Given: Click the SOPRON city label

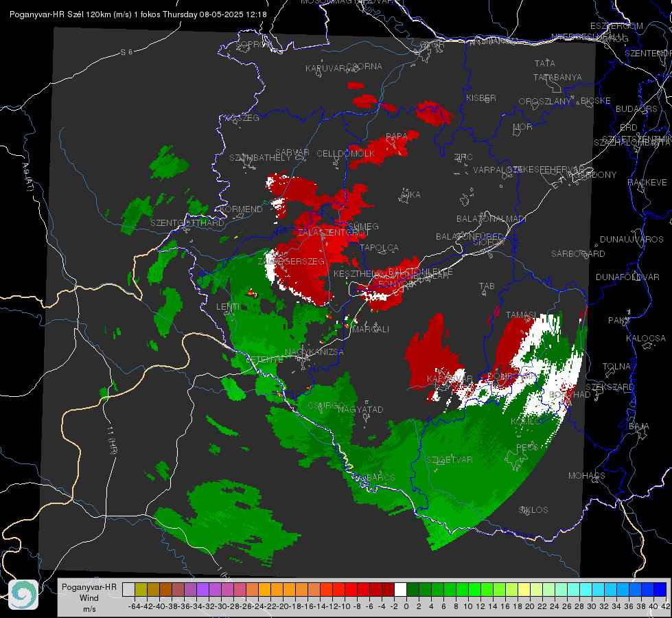Looking at the screenshot, I should 253,44.
